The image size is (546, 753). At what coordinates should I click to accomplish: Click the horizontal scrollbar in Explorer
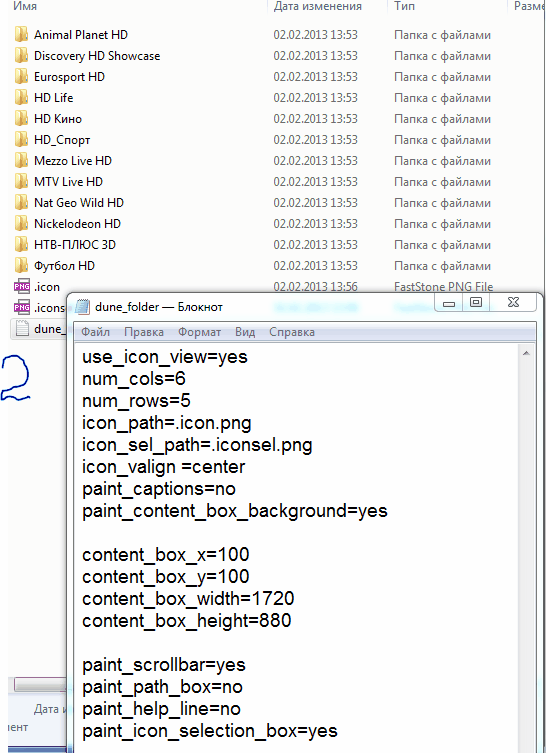click(40, 685)
